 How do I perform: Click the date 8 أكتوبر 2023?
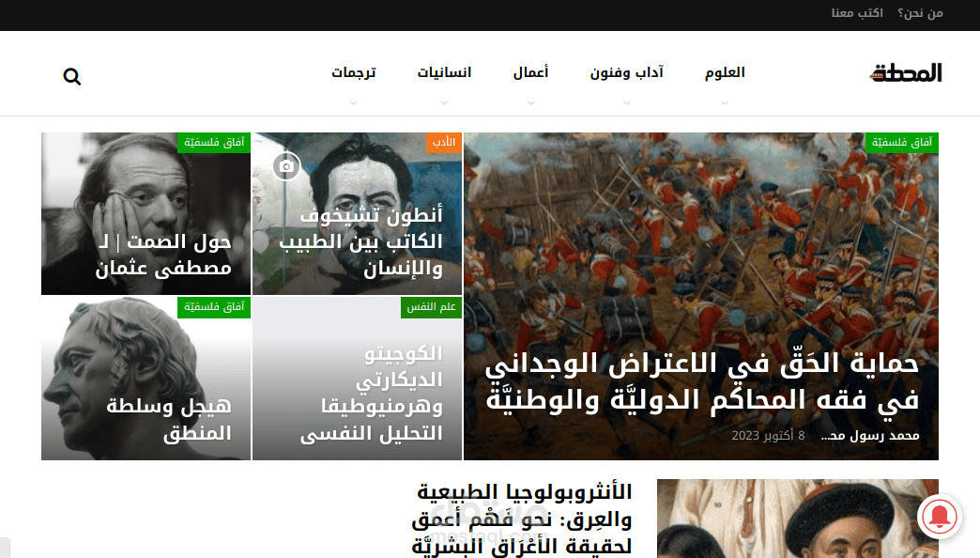[x=768, y=435]
